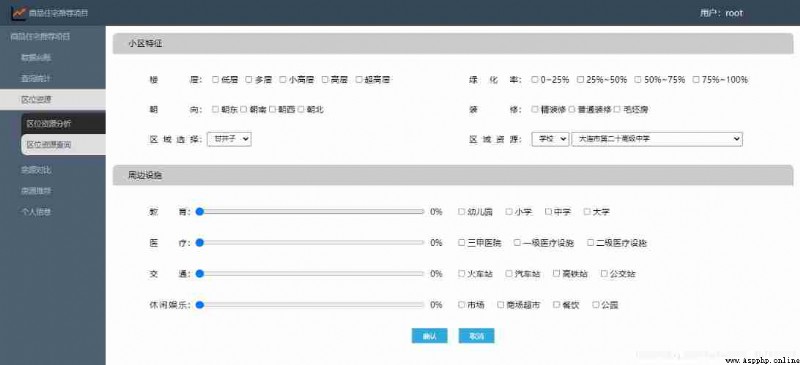
Task: Select the 区位资源分析 submenu item
Action: (x=63, y=124)
